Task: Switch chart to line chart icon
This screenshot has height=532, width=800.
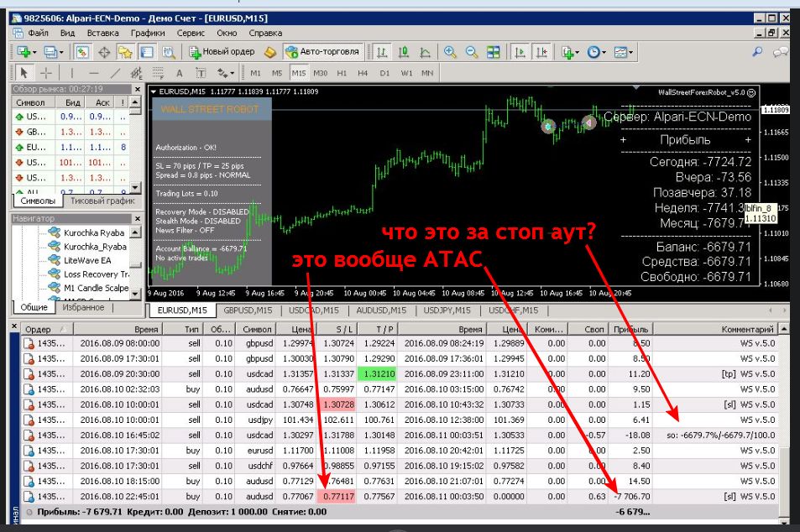Action: coord(425,51)
